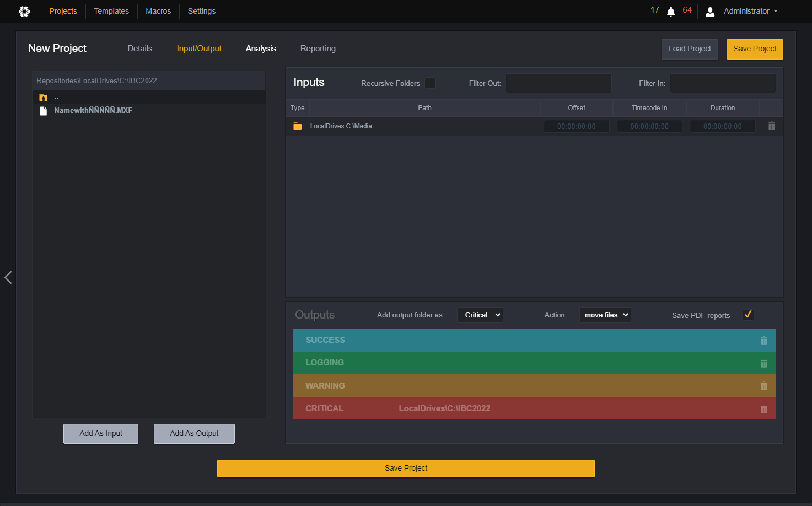Switch to the Input/Output tab
The width and height of the screenshot is (812, 506).
pos(199,49)
